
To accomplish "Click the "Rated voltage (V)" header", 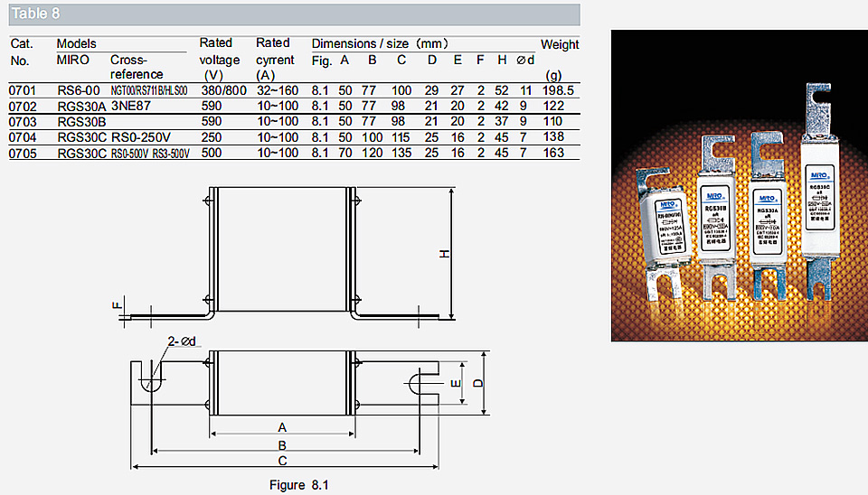I will pos(219,60).
